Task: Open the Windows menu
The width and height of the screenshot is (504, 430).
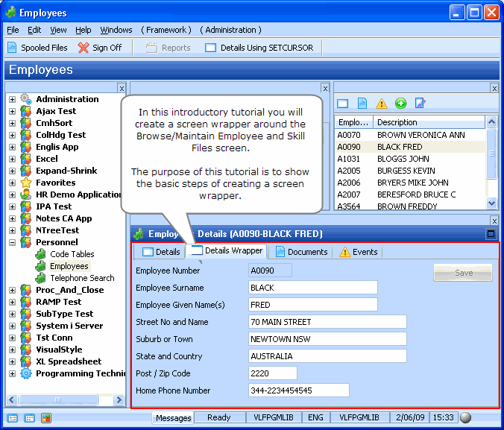Action: pyautogui.click(x=116, y=30)
